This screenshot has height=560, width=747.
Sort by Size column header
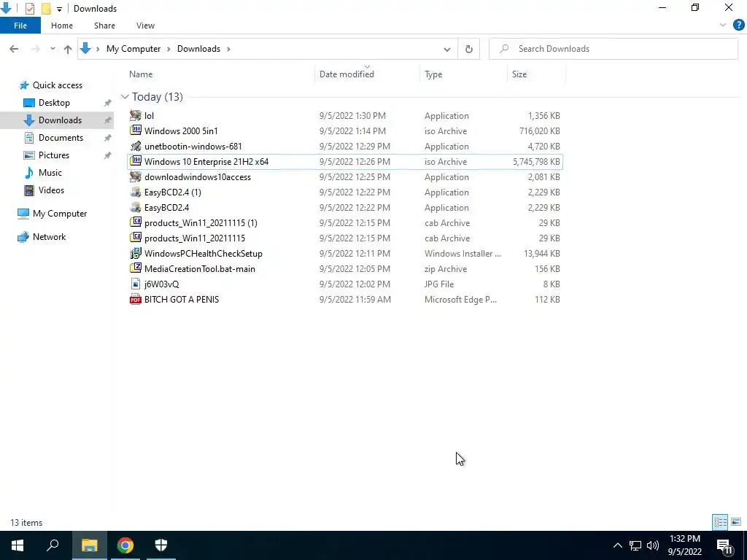click(x=536, y=74)
